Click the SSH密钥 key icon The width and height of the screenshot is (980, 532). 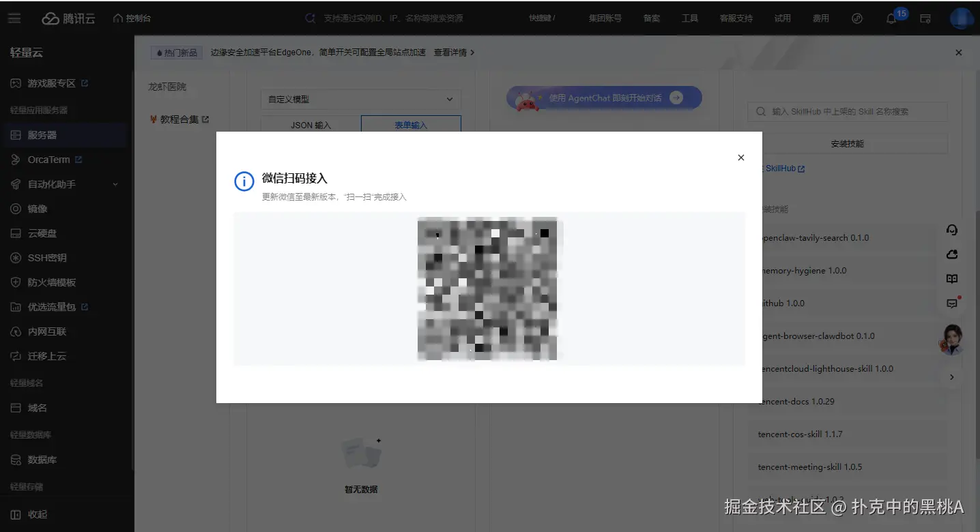[x=16, y=258]
